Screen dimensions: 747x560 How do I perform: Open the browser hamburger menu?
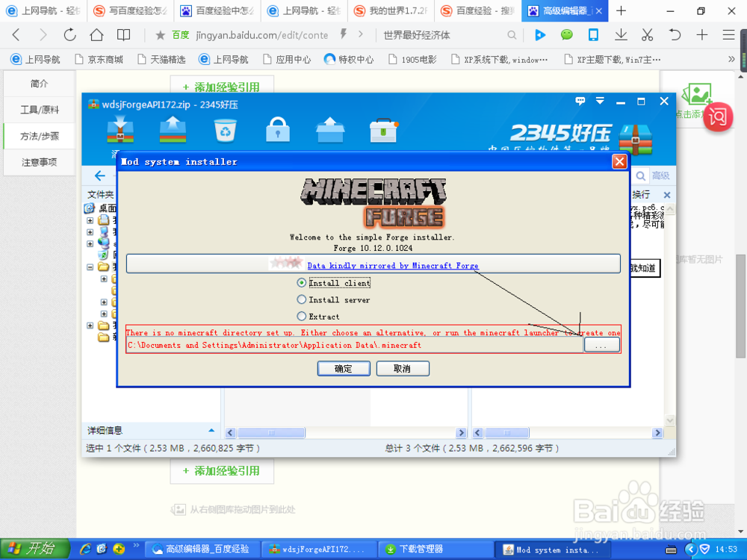728,35
